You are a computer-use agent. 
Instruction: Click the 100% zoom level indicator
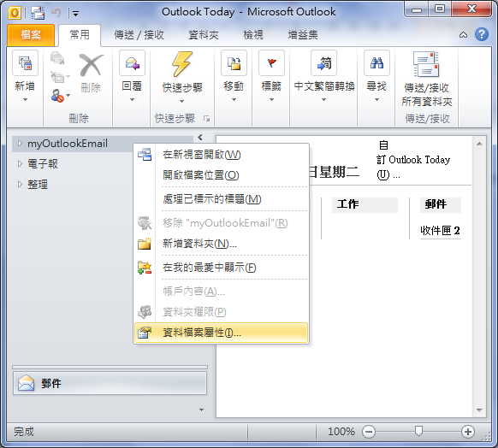(341, 432)
